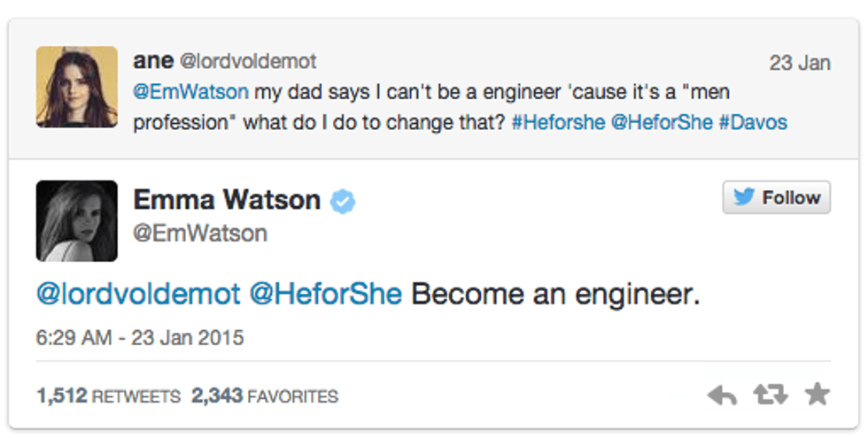Click the "23 Jan" date link
The image size is (868, 438).
tap(800, 63)
